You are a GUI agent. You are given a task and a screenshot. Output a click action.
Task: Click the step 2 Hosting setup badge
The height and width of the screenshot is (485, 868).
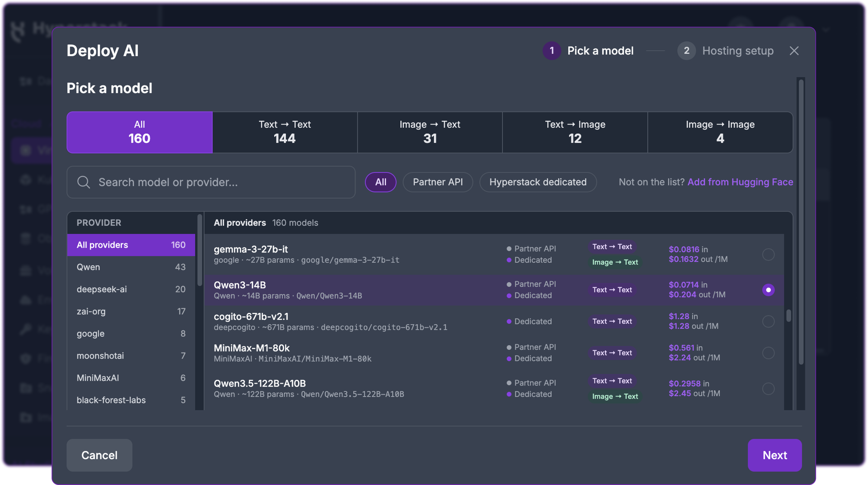(686, 51)
